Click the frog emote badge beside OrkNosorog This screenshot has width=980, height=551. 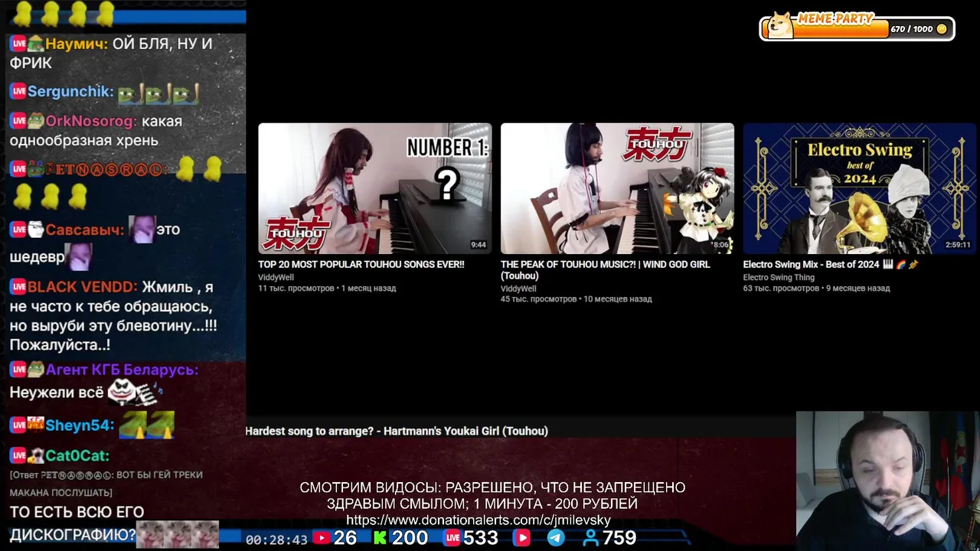point(36,121)
